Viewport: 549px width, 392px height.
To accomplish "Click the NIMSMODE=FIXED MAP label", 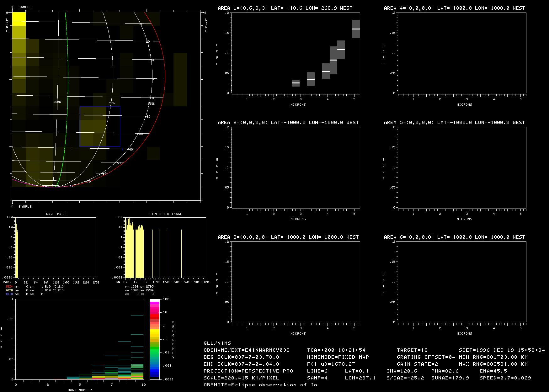I will [x=338, y=357].
